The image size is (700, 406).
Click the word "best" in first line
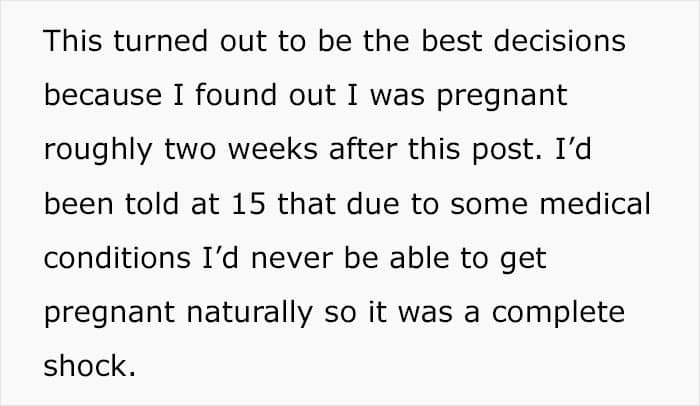[452, 41]
